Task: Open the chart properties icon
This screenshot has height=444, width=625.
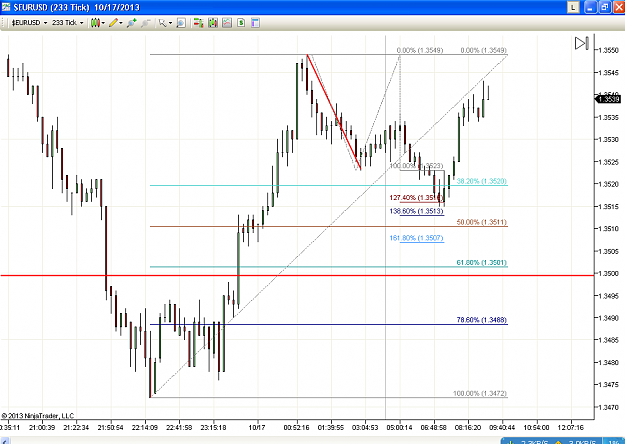Action: pos(256,23)
